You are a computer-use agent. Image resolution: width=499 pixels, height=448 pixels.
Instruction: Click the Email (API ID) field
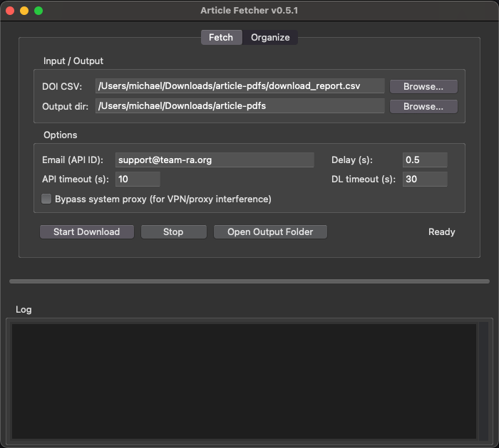click(x=215, y=160)
